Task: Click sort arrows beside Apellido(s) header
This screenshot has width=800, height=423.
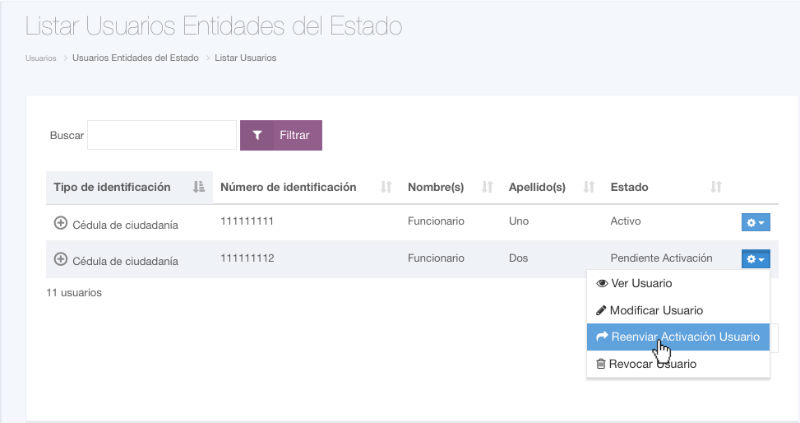Action: [589, 187]
